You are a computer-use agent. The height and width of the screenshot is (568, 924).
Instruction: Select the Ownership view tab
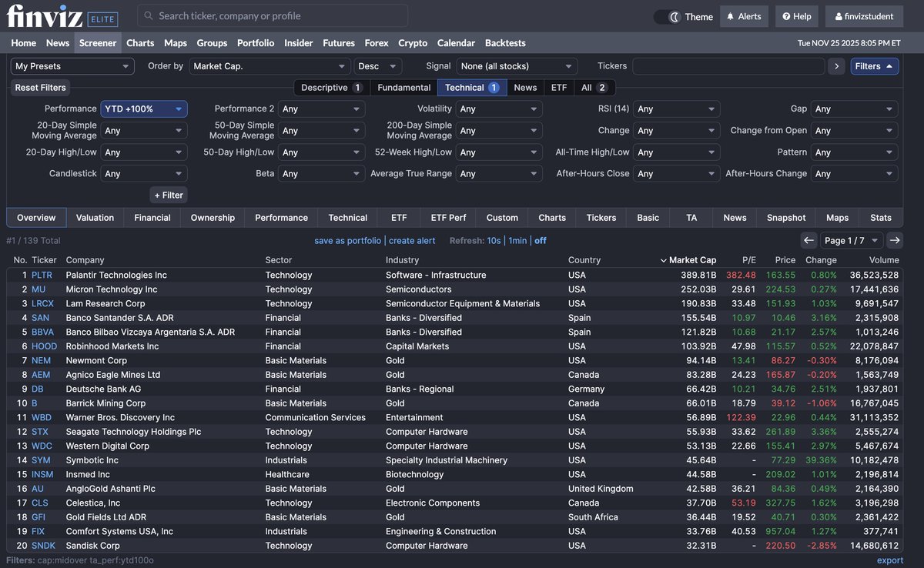coord(213,218)
